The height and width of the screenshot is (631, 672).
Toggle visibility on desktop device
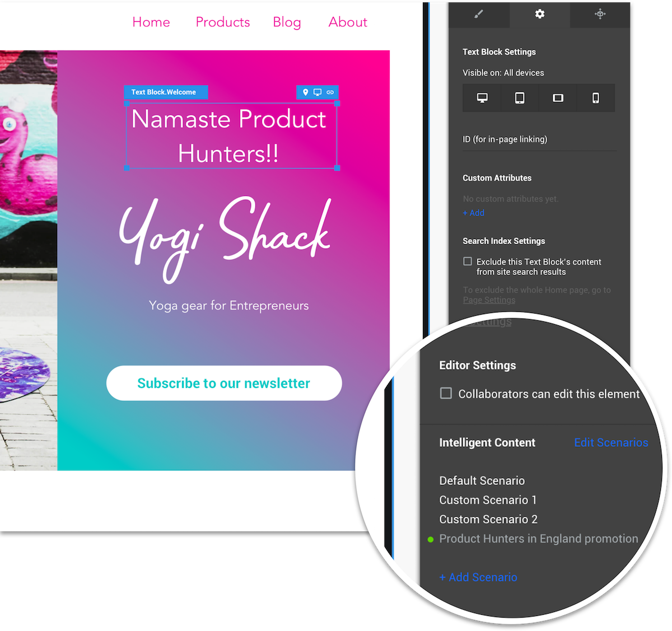coord(482,98)
